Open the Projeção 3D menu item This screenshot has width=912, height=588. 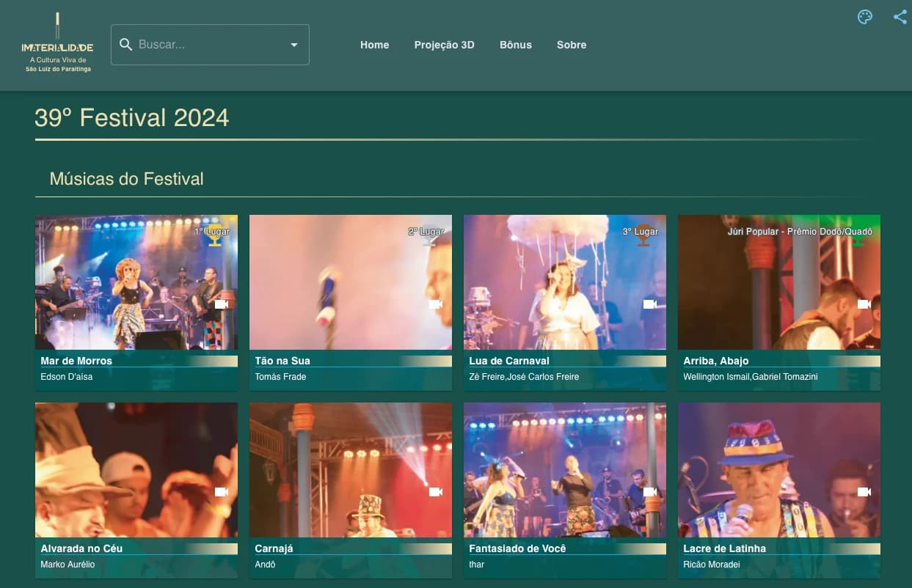tap(444, 45)
